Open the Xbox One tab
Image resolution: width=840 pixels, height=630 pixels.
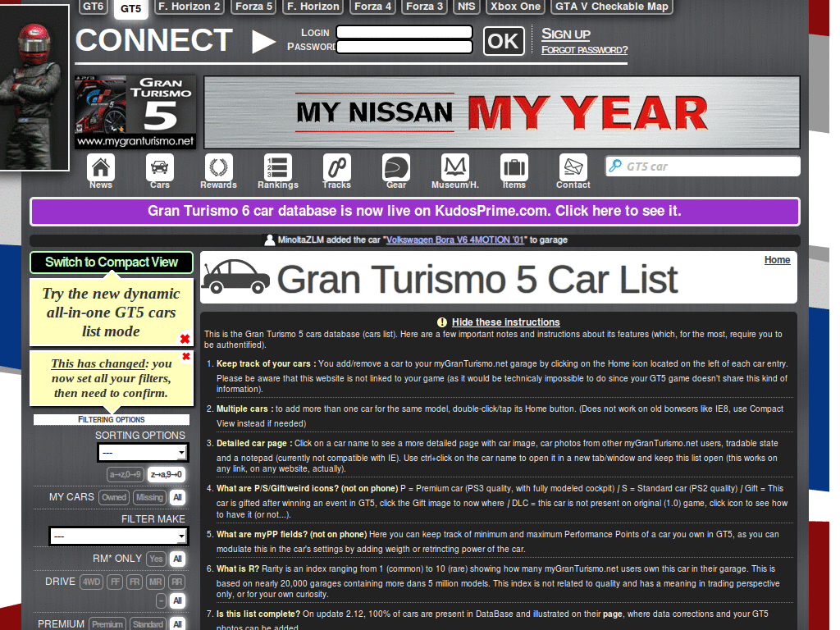pyautogui.click(x=515, y=7)
